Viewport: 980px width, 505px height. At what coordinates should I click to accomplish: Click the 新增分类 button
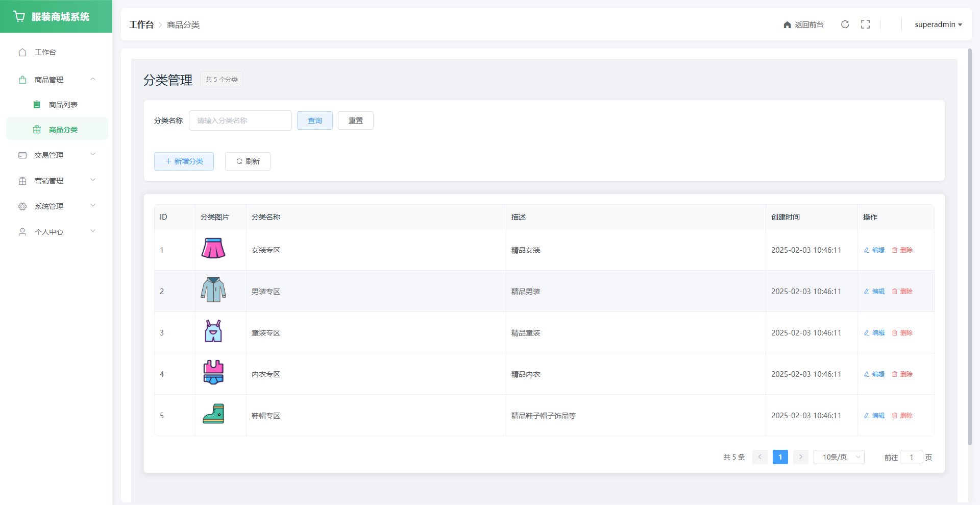point(184,161)
